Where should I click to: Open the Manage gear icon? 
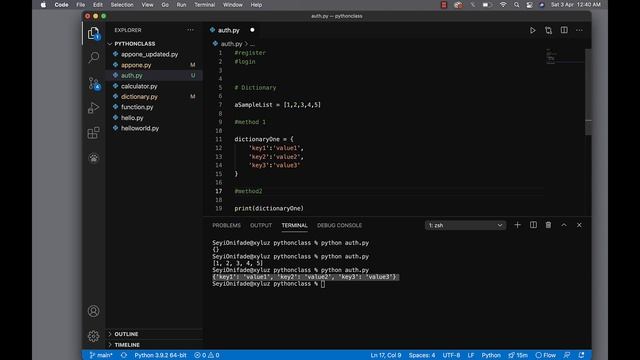(93, 336)
